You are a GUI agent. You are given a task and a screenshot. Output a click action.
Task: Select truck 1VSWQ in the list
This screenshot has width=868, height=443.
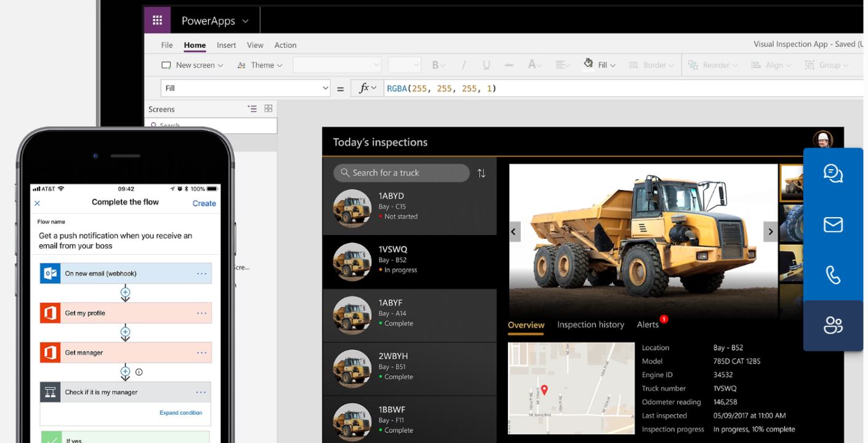point(409,261)
